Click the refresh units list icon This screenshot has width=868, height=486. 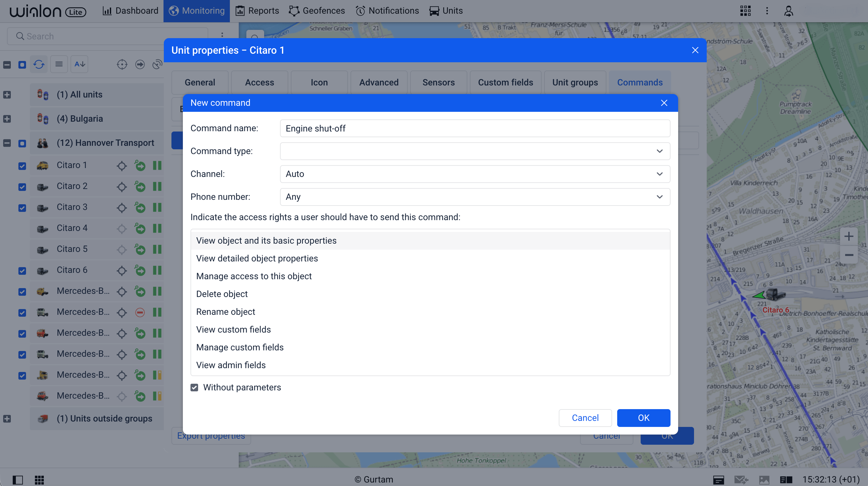pos(39,64)
